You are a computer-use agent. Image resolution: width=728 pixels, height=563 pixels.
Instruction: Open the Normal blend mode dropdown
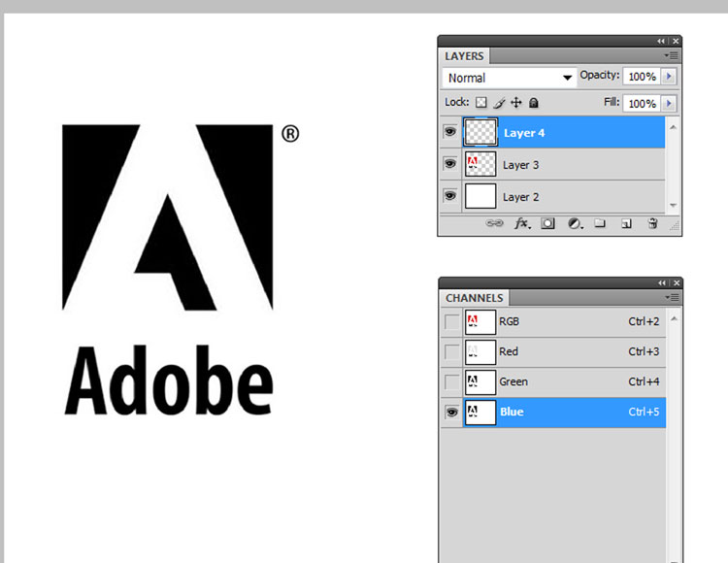click(x=510, y=78)
